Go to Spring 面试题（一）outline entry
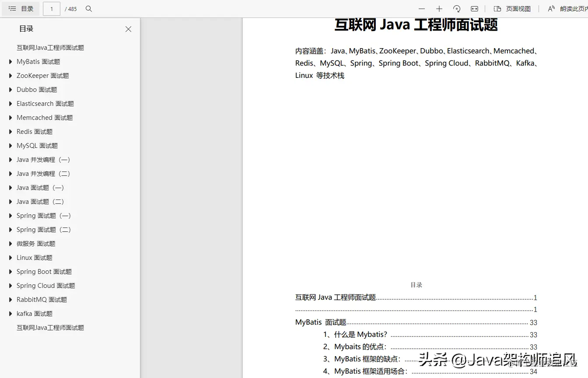Viewport: 588px width, 378px height. pos(44,216)
